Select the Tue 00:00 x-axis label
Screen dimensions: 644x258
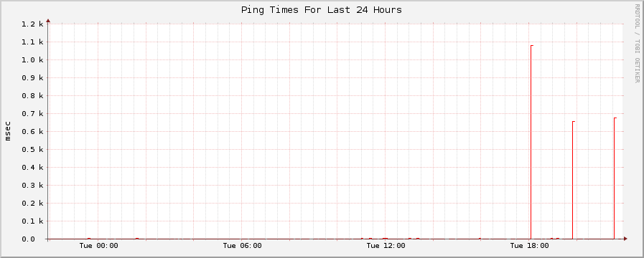click(98, 246)
